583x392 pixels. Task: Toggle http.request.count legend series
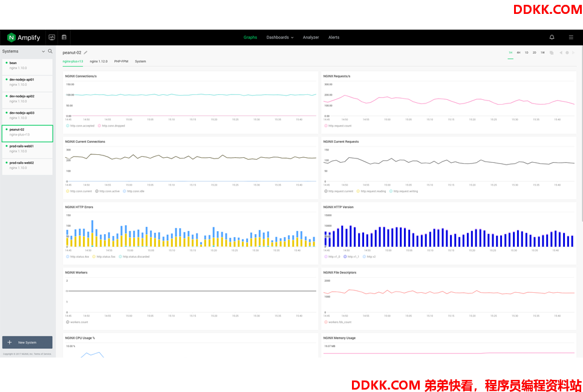point(338,126)
